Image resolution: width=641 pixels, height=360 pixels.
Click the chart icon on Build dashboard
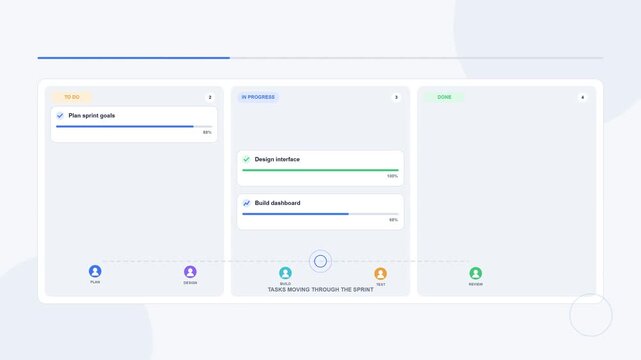tap(247, 203)
